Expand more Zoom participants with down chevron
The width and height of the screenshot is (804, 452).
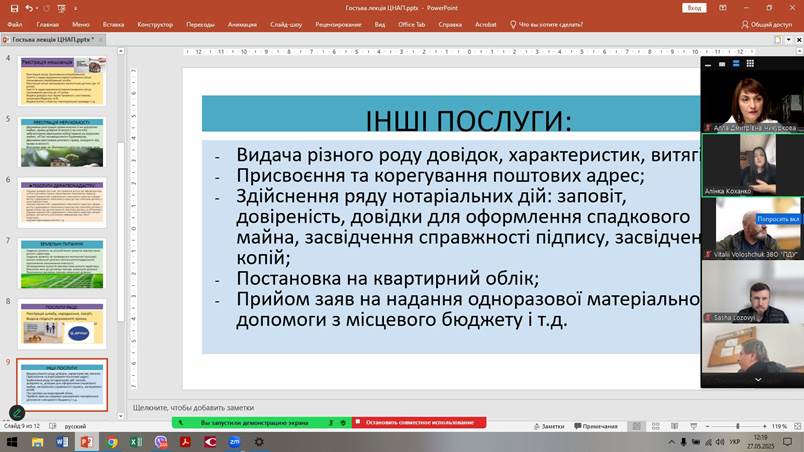pos(757,380)
